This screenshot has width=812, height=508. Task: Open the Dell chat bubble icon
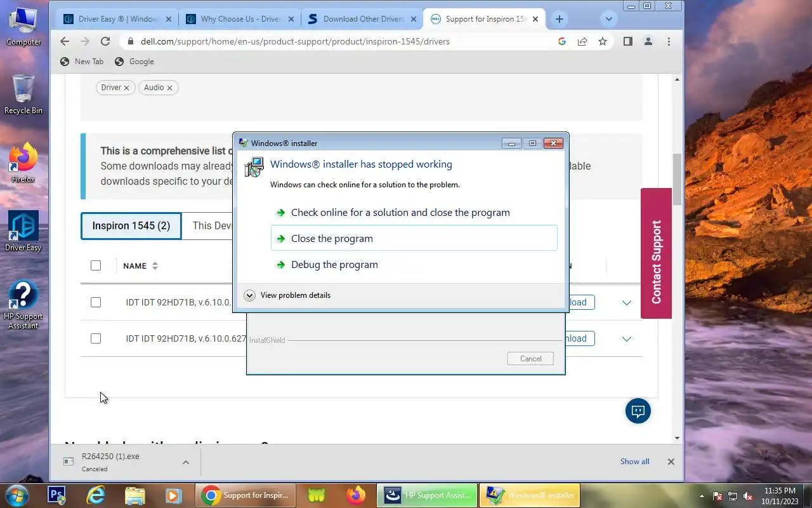(x=638, y=411)
